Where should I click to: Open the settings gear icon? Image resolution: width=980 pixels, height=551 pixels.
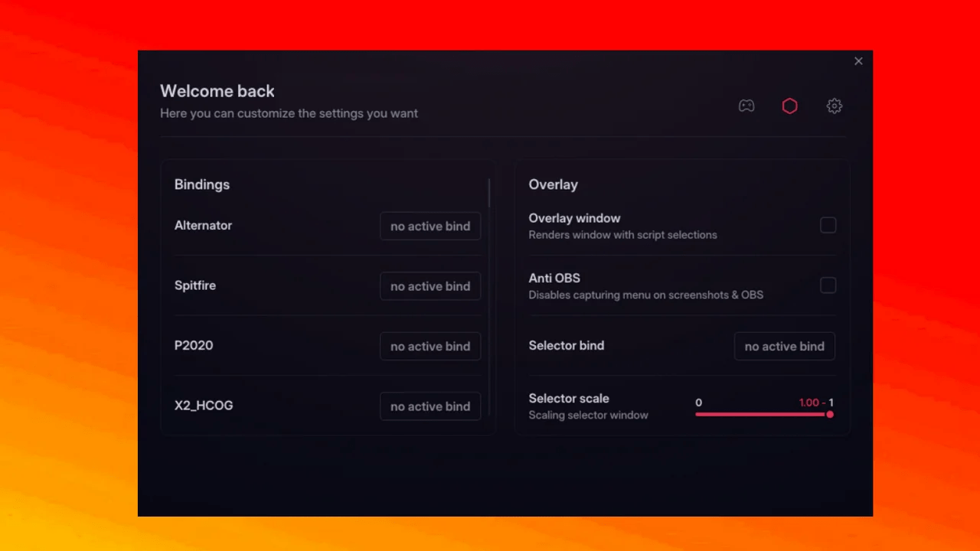[x=835, y=106]
